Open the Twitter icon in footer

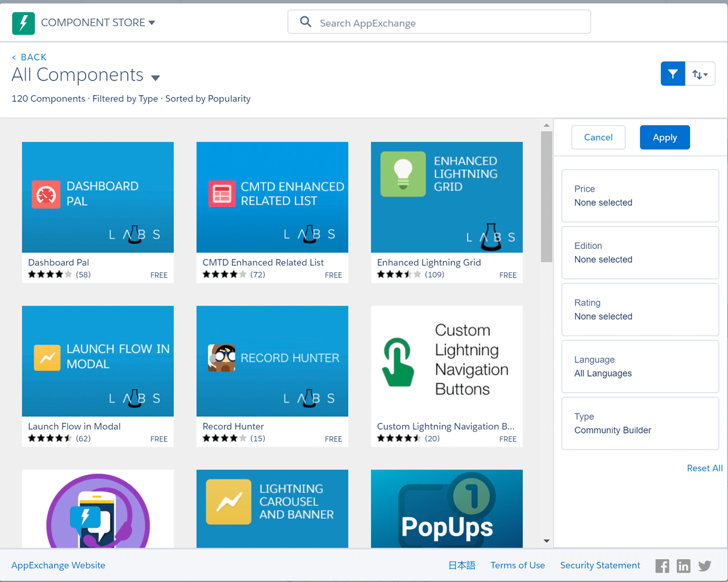tap(705, 566)
